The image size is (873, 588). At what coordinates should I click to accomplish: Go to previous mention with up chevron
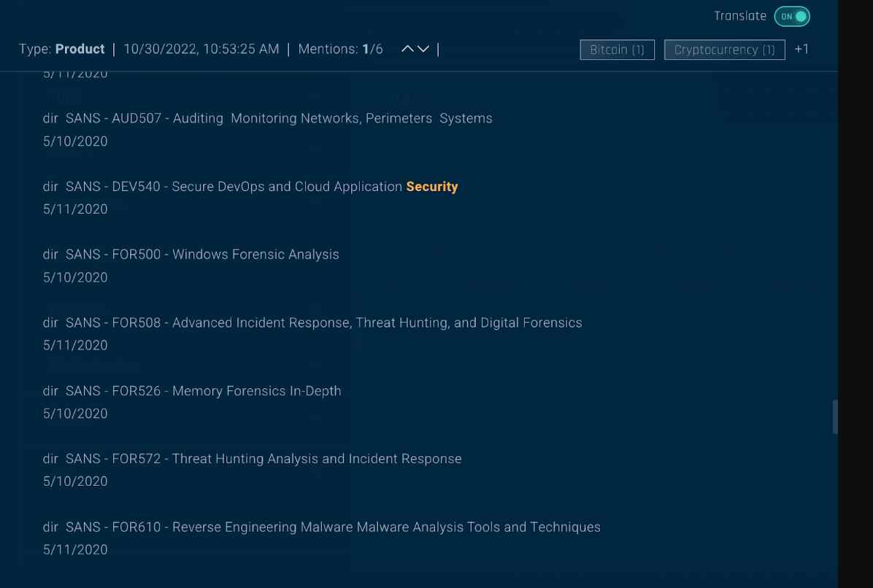(407, 49)
